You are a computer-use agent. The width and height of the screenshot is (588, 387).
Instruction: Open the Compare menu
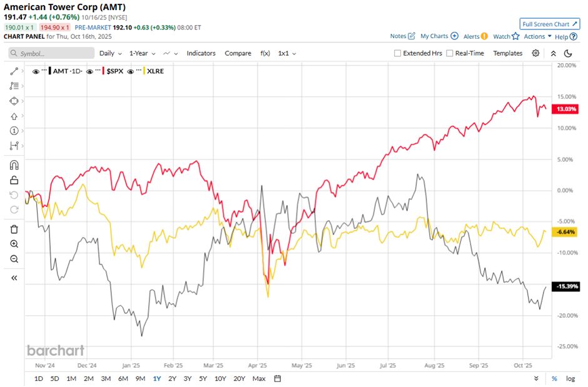[238, 53]
